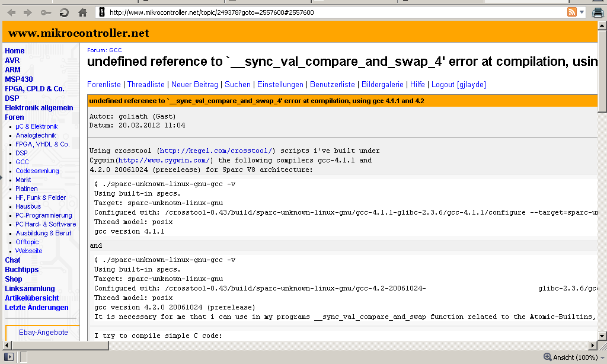Follow the Forum: GCC breadcrumb link

[104, 50]
